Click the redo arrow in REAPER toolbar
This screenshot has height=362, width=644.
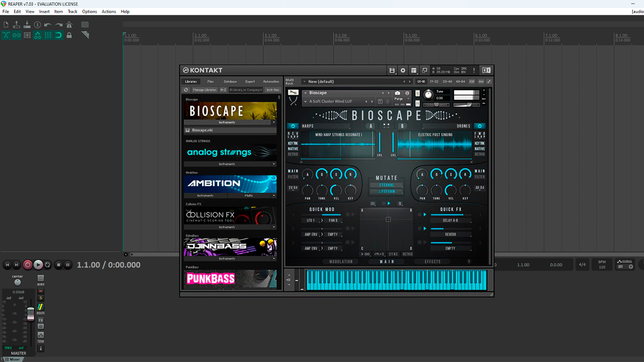pos(58,25)
